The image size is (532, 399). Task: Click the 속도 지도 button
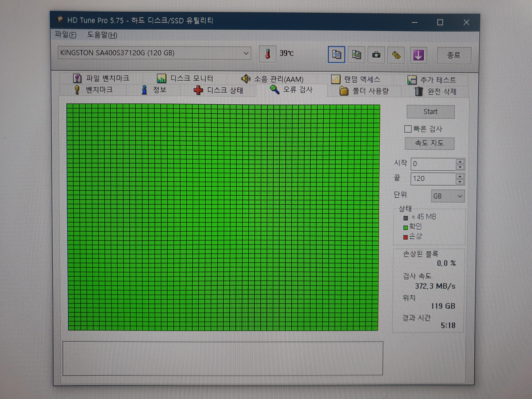point(429,143)
